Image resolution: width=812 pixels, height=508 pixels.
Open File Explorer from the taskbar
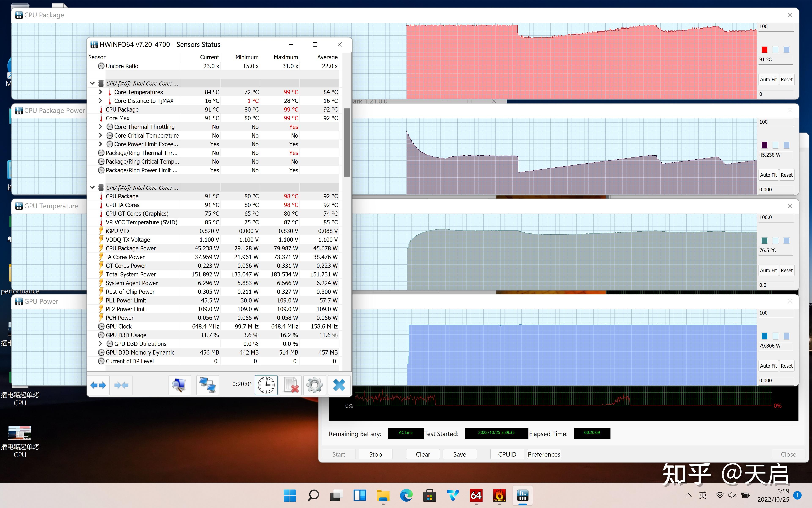[383, 495]
